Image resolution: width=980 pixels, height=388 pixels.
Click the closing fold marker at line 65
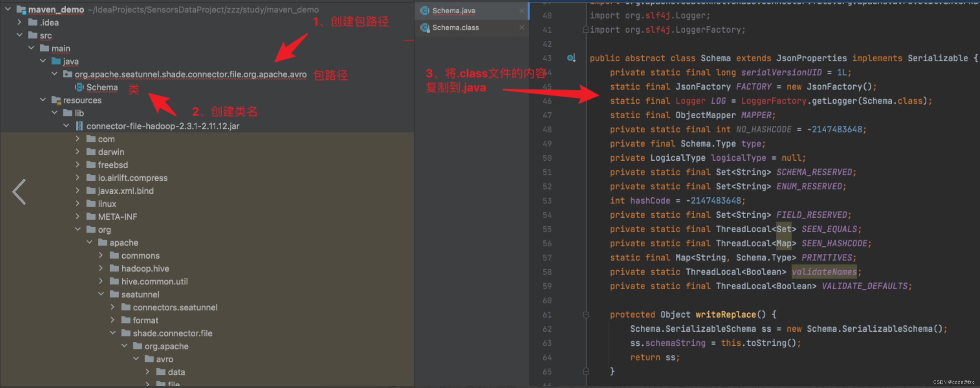click(x=586, y=371)
